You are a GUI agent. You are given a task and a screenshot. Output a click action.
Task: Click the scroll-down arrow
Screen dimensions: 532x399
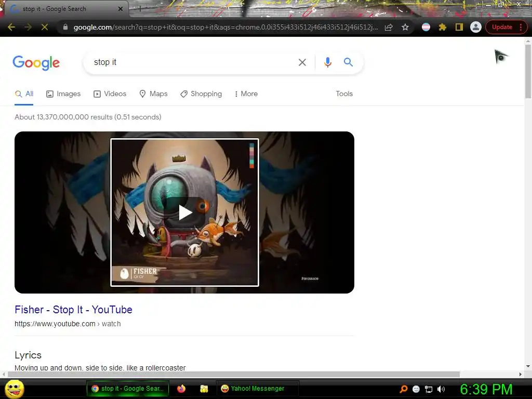point(528,366)
